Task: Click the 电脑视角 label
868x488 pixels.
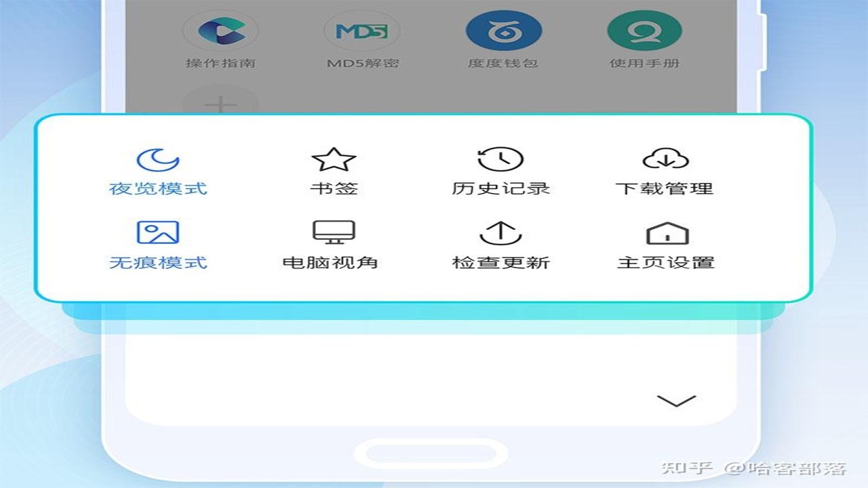Action: 330,262
